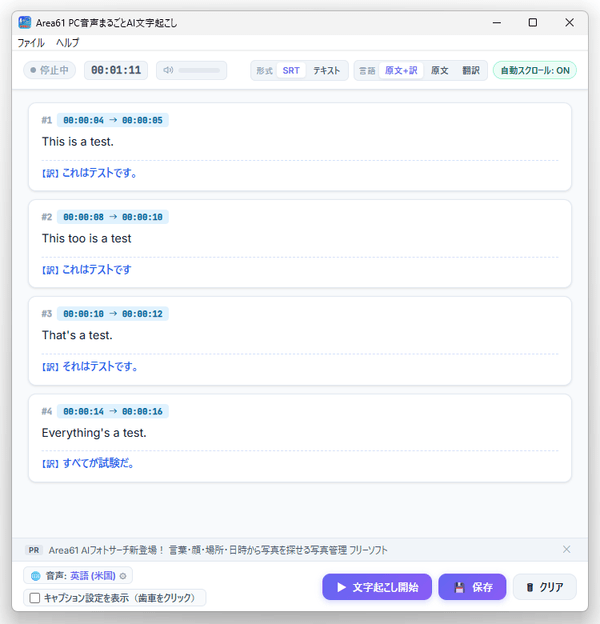Open the ヘルプ menu
This screenshot has width=600, height=624.
pyautogui.click(x=67, y=43)
